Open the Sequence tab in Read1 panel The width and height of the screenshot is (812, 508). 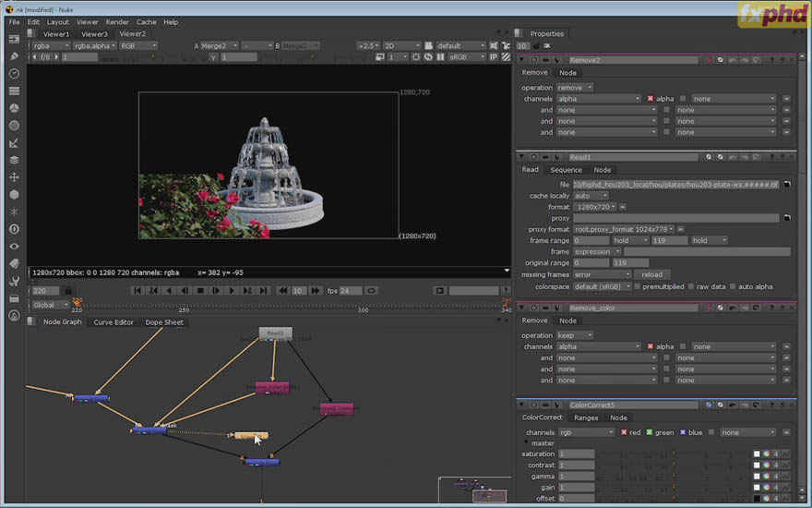(x=566, y=170)
